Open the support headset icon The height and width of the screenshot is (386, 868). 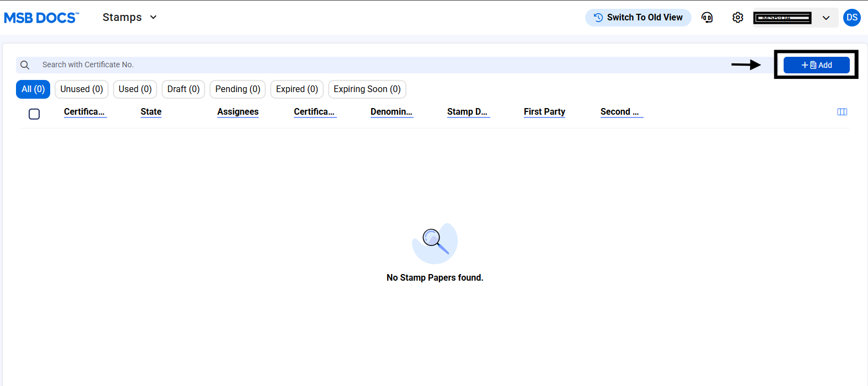tap(707, 18)
